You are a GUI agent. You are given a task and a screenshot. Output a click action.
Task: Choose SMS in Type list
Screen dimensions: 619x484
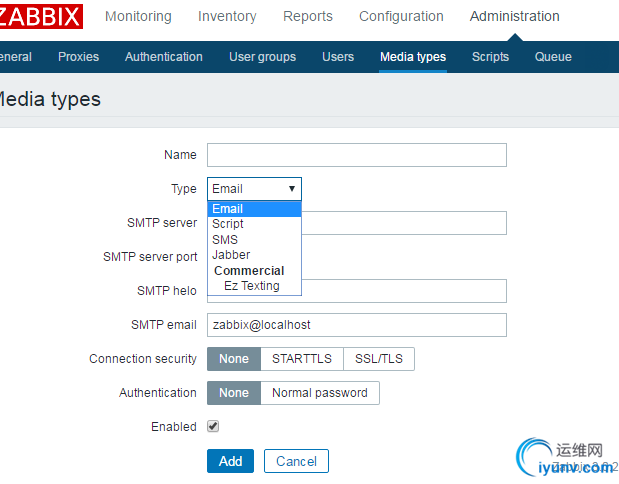254,240
